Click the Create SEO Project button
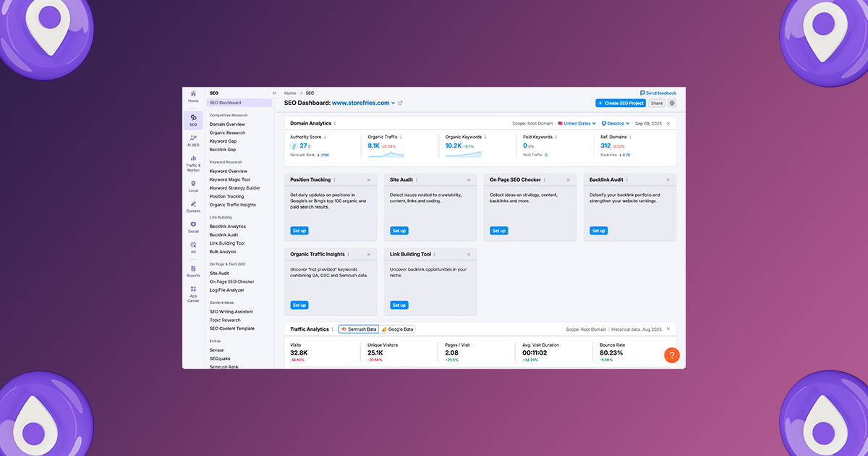The width and height of the screenshot is (868, 456). pos(620,104)
